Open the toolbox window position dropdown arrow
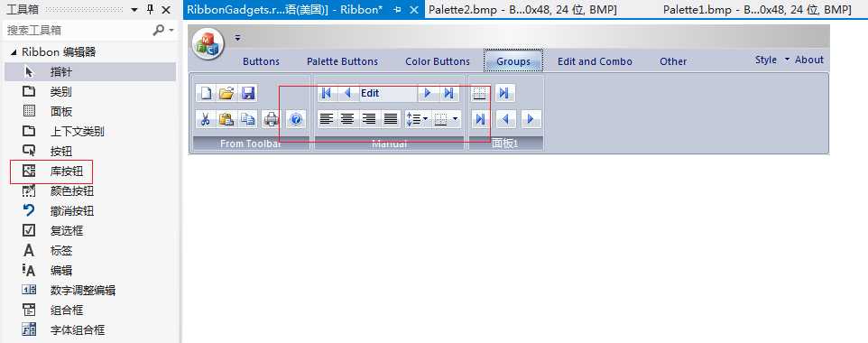This screenshot has width=868, height=343. (134, 10)
